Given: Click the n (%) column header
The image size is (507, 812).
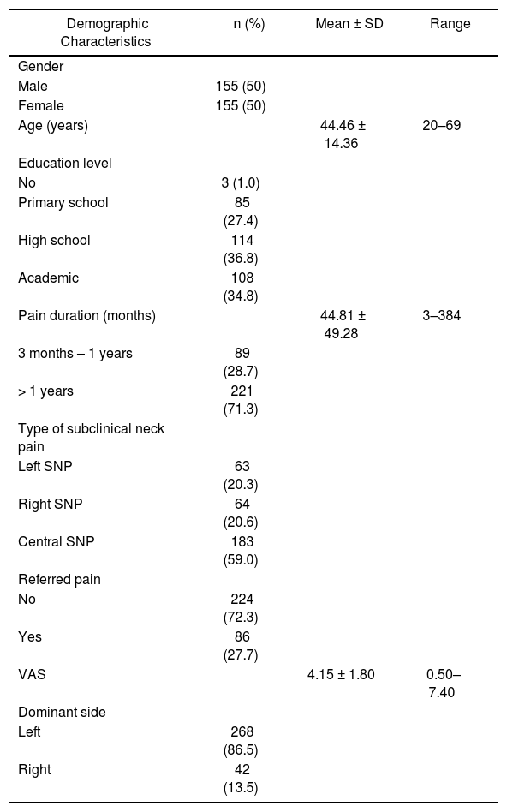Looking at the screenshot, I should (x=248, y=23).
